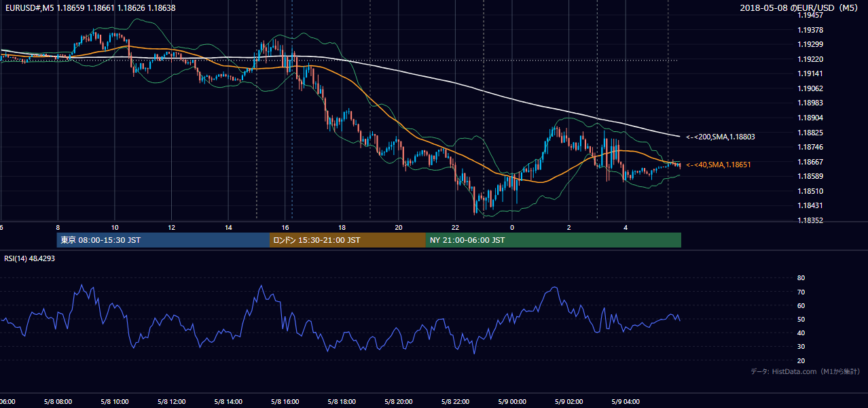Image resolution: width=868 pixels, height=408 pixels.
Task: Click the RSI axis level 50
Action: (801, 319)
